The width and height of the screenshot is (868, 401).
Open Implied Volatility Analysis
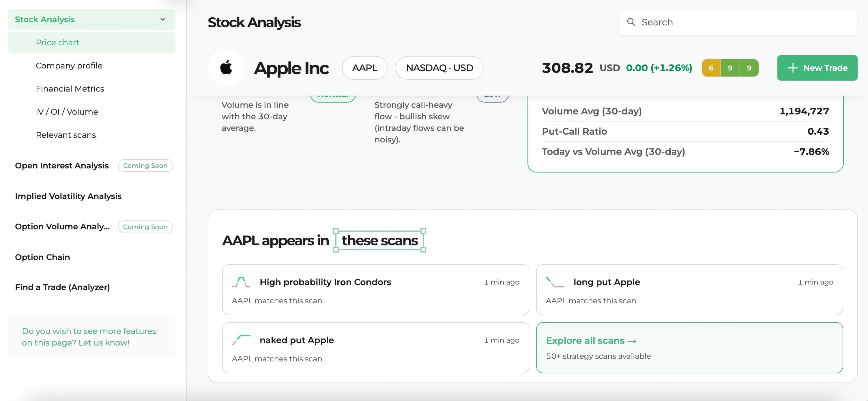[68, 196]
